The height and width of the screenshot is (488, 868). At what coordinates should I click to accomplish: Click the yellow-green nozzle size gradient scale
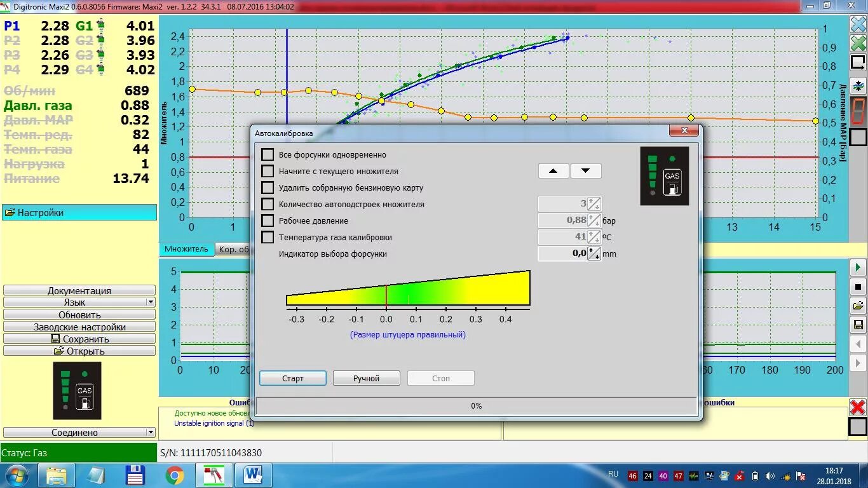pos(408,288)
